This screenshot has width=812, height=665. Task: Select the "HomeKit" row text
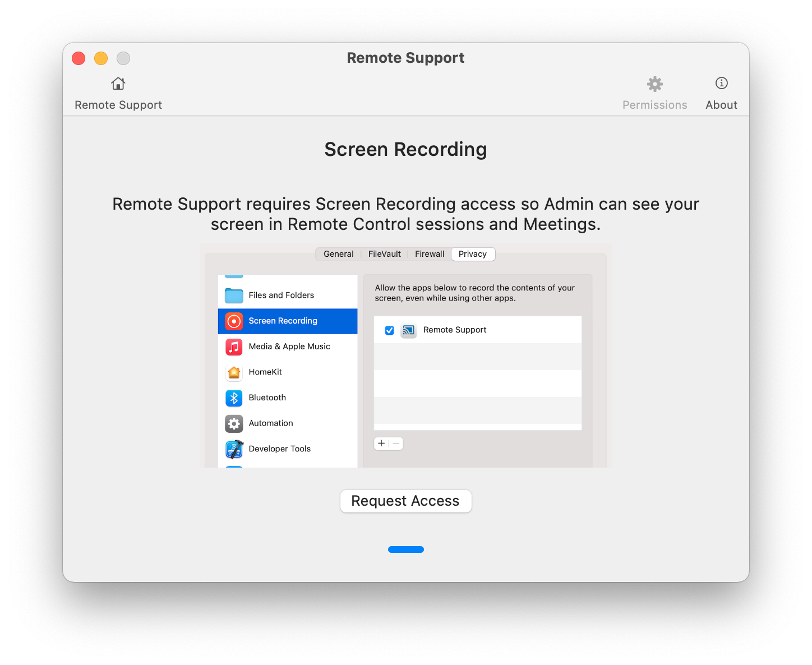pos(265,372)
